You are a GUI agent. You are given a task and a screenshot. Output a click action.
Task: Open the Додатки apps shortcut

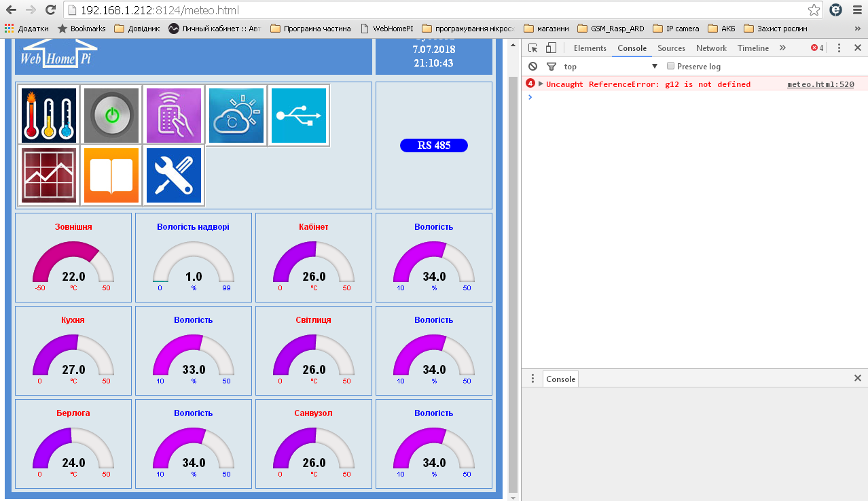27,29
